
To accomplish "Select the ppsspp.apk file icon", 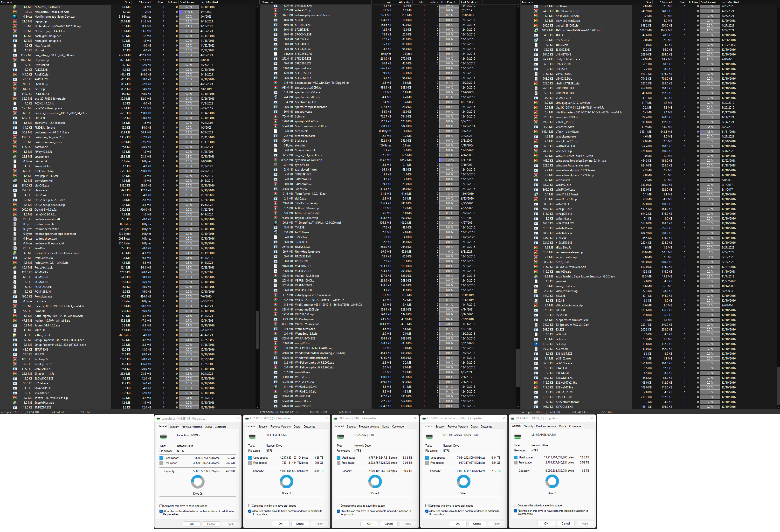I will (15, 156).
